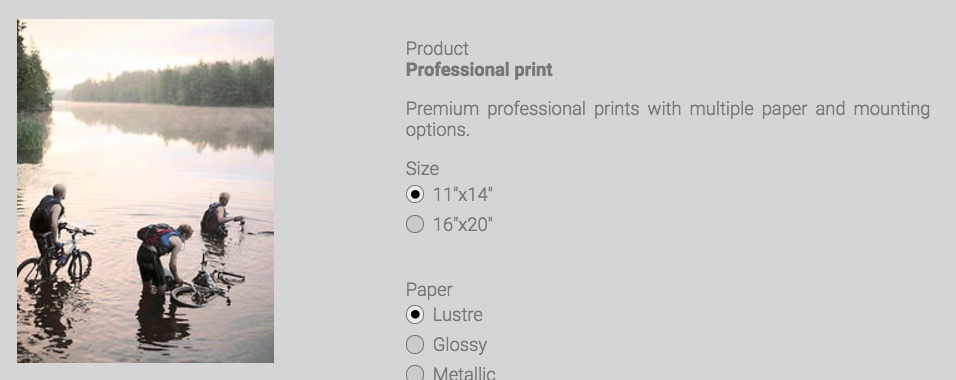This screenshot has height=380, width=956.
Task: Click the Paper section heading
Action: tap(429, 290)
